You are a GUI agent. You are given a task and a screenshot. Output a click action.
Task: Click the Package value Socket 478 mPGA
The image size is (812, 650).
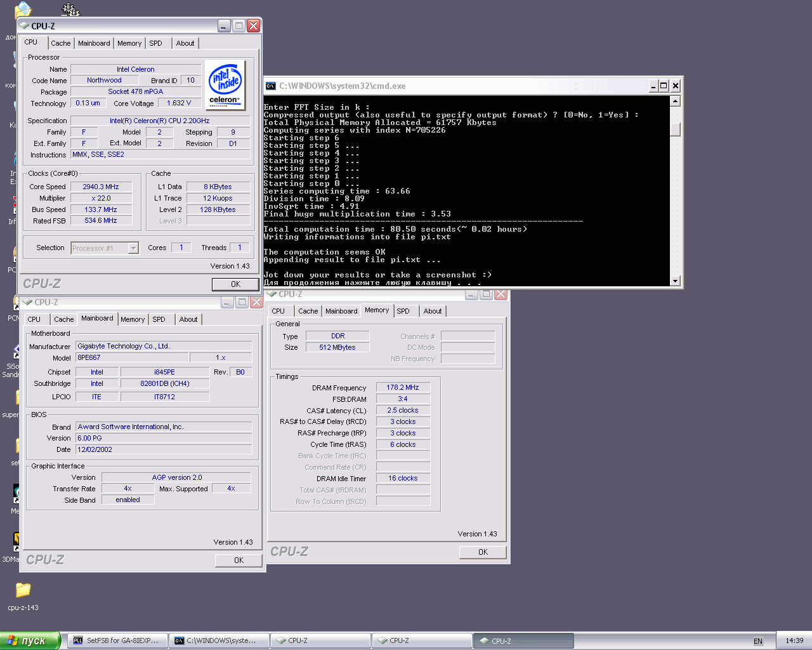(x=136, y=91)
